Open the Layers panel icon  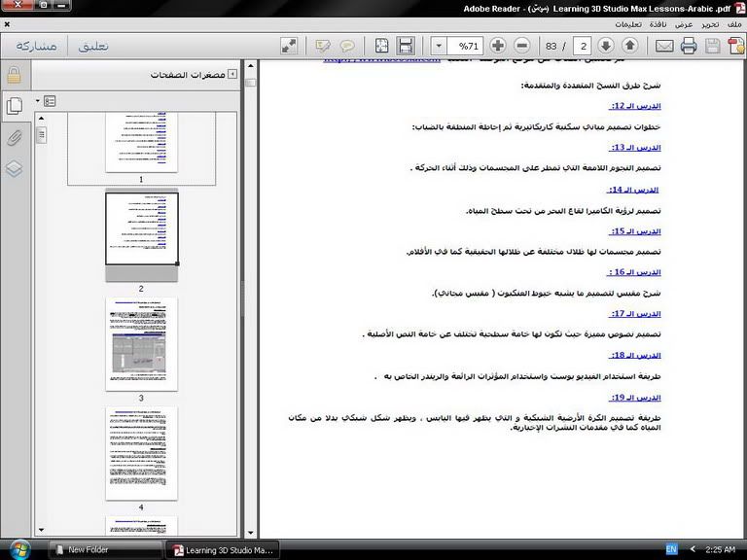point(15,168)
